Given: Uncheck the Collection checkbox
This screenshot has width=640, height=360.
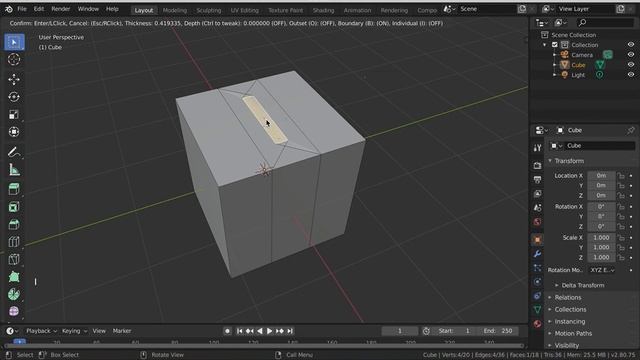Looking at the screenshot, I should pos(555,44).
